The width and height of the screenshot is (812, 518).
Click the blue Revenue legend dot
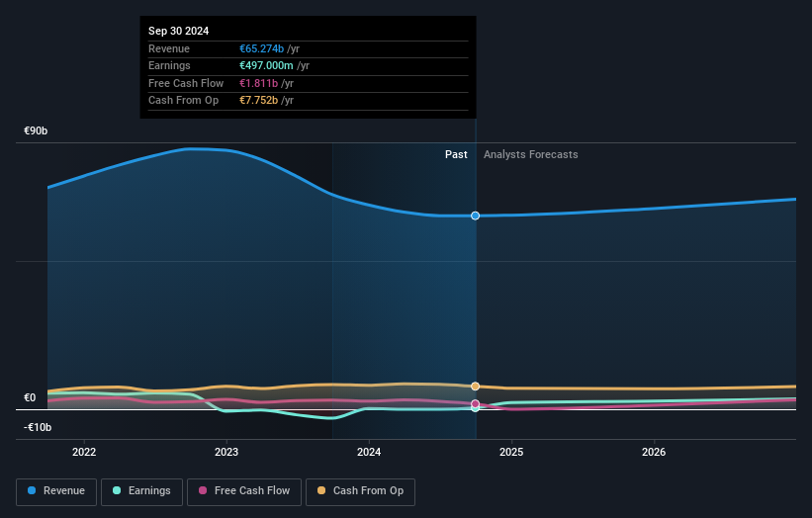click(x=32, y=490)
